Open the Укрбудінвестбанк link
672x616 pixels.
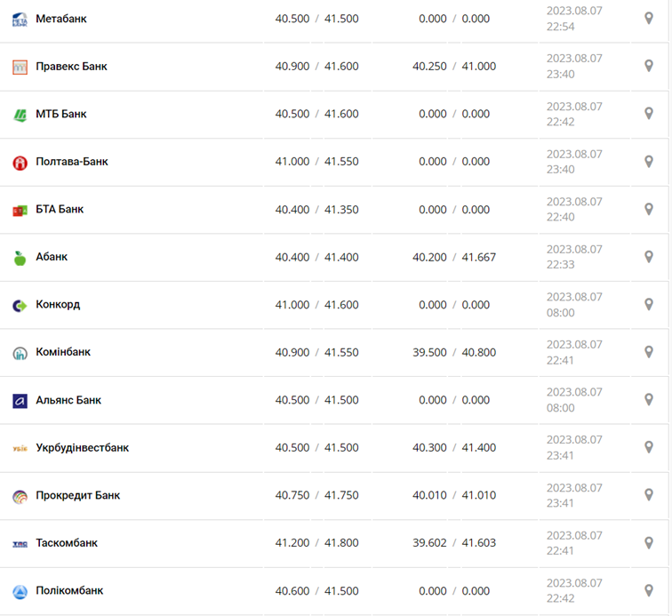click(82, 448)
